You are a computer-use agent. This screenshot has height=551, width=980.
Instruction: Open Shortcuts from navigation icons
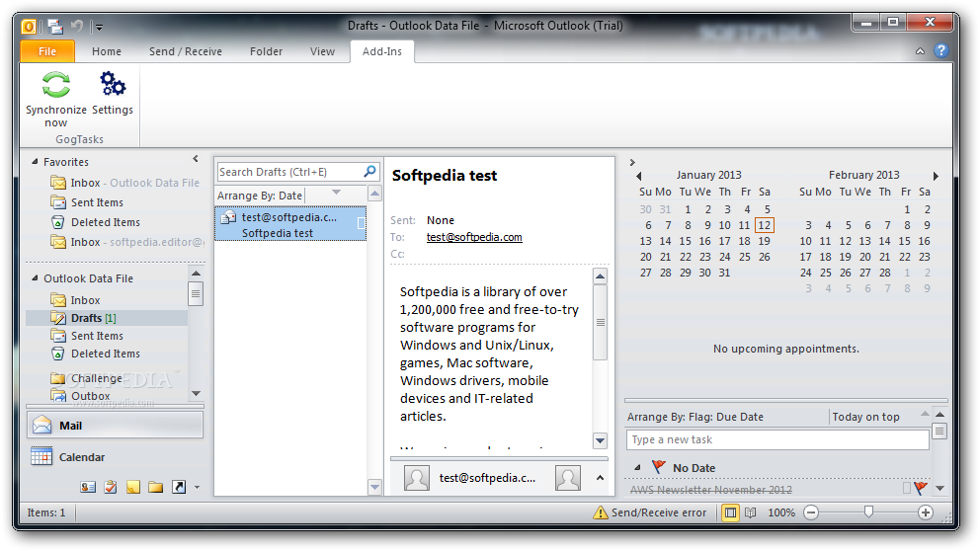click(179, 487)
